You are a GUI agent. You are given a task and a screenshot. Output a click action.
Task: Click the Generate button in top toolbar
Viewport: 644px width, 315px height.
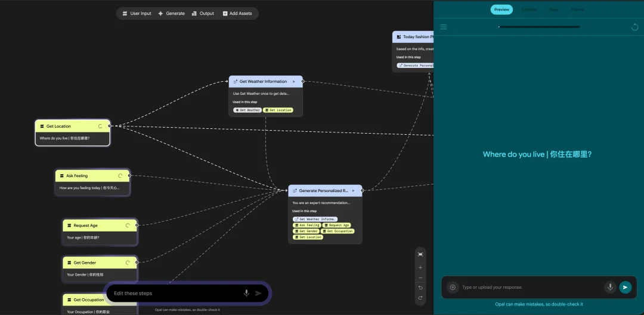click(171, 13)
